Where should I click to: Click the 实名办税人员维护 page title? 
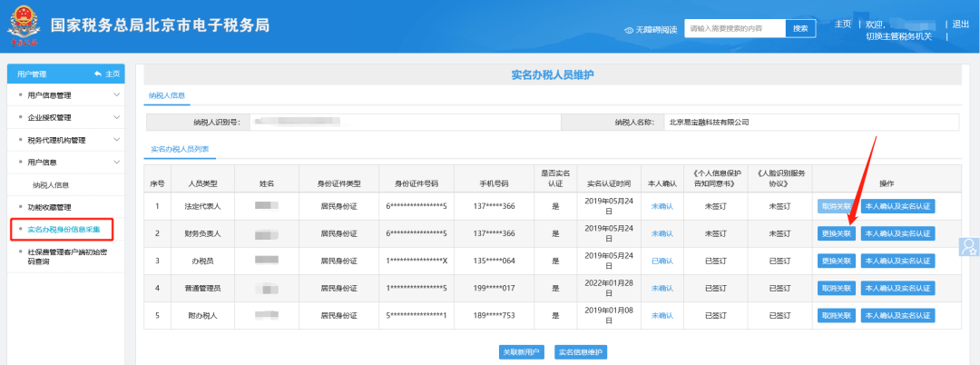point(553,75)
